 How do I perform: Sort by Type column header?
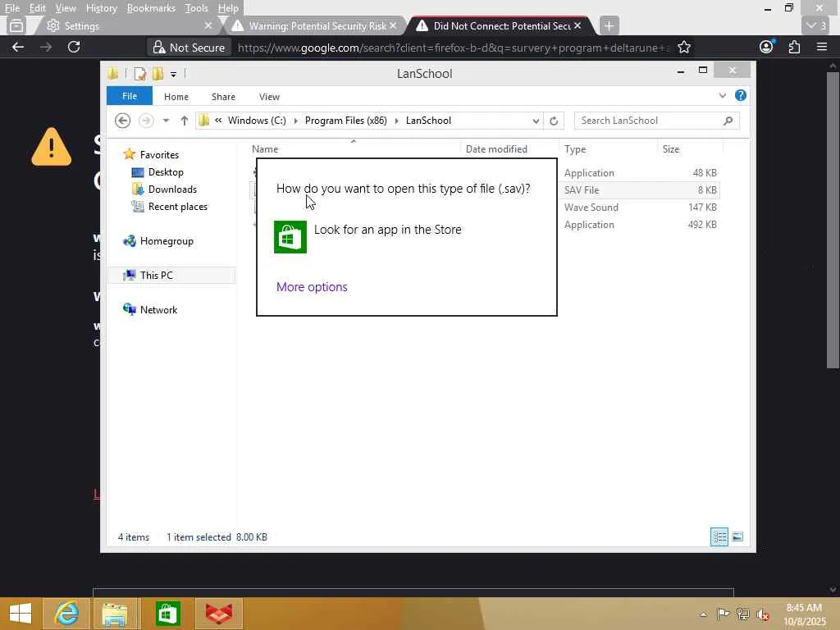(x=575, y=149)
